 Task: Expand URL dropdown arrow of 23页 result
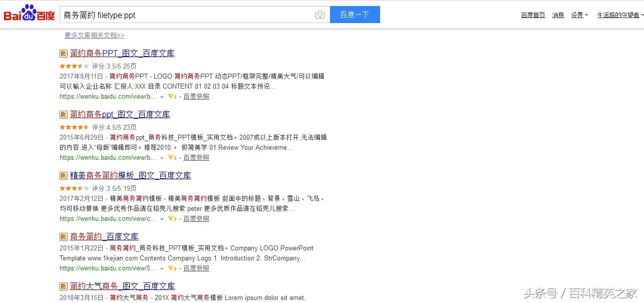coord(162,158)
